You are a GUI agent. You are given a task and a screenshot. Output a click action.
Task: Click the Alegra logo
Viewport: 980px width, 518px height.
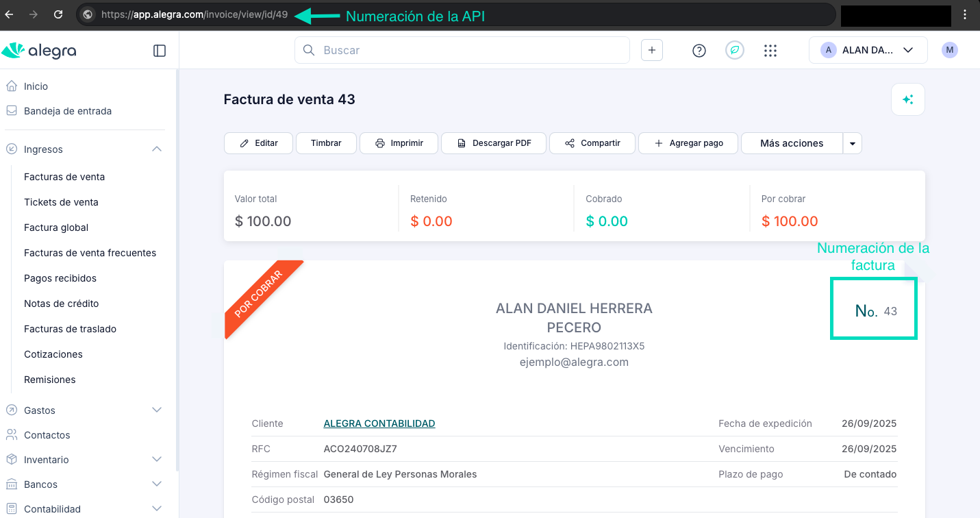pyautogui.click(x=39, y=50)
